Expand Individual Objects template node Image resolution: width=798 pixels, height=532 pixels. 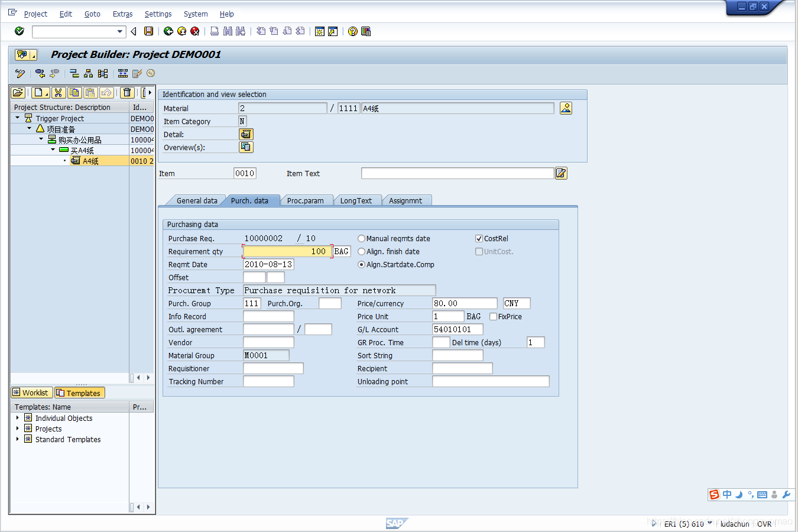(18, 418)
